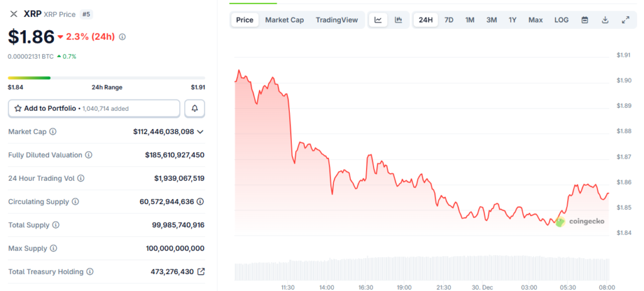Screen dimensions: 644x291
Task: Expand the Market Cap value chevron
Action: point(201,132)
